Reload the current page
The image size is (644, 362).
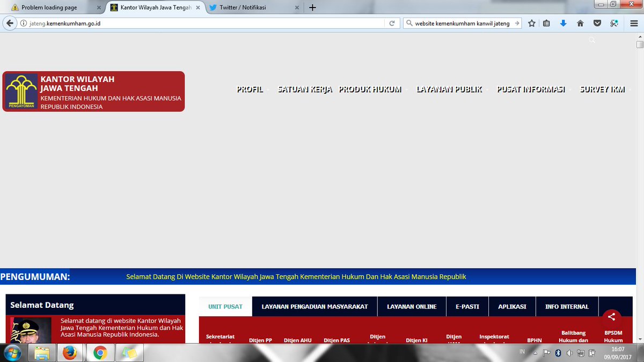(x=392, y=23)
